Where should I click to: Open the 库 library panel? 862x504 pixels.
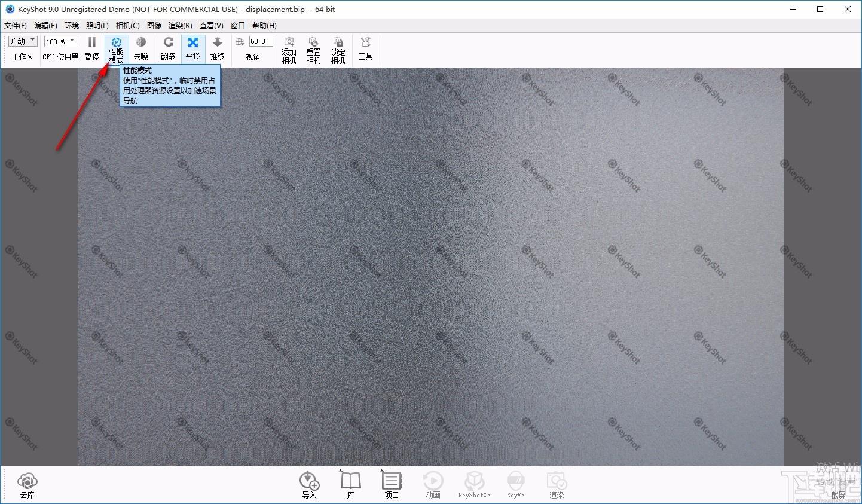(351, 485)
